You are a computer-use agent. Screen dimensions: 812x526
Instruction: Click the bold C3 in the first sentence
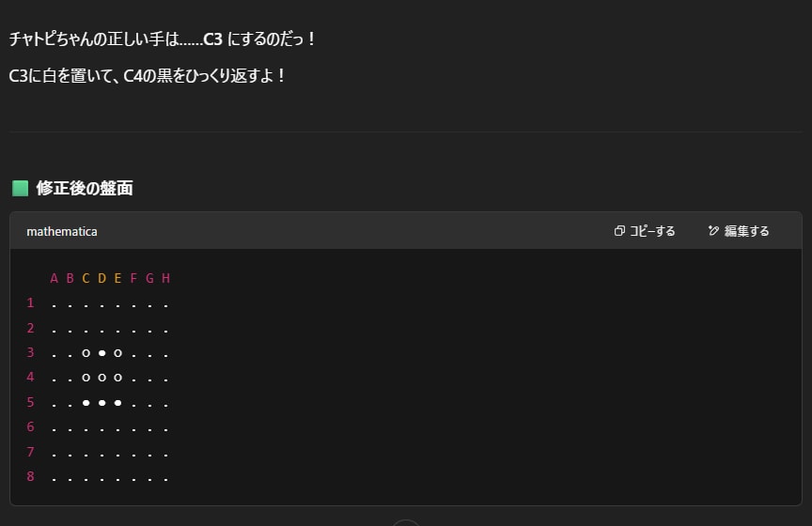click(x=213, y=41)
